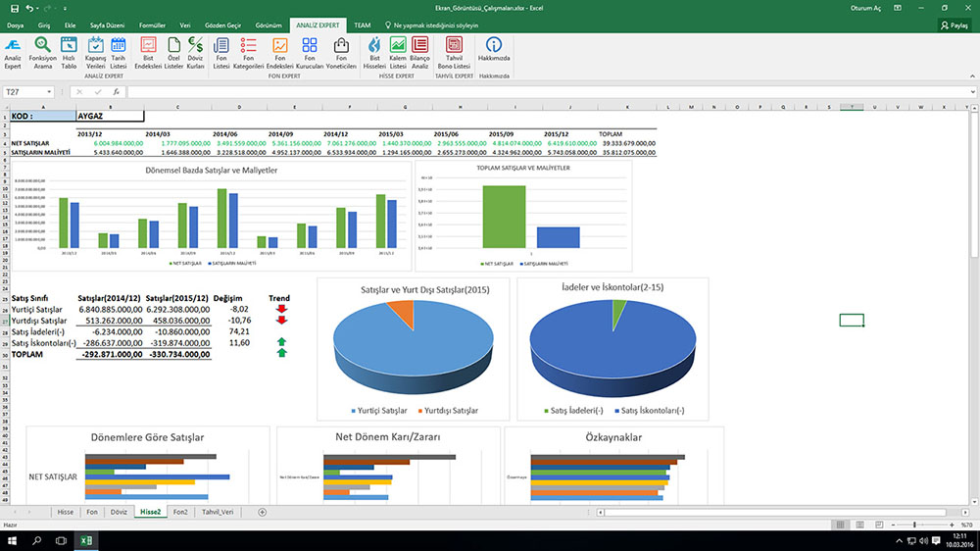Click zoom in plus button
The image size is (980, 551).
952,525
